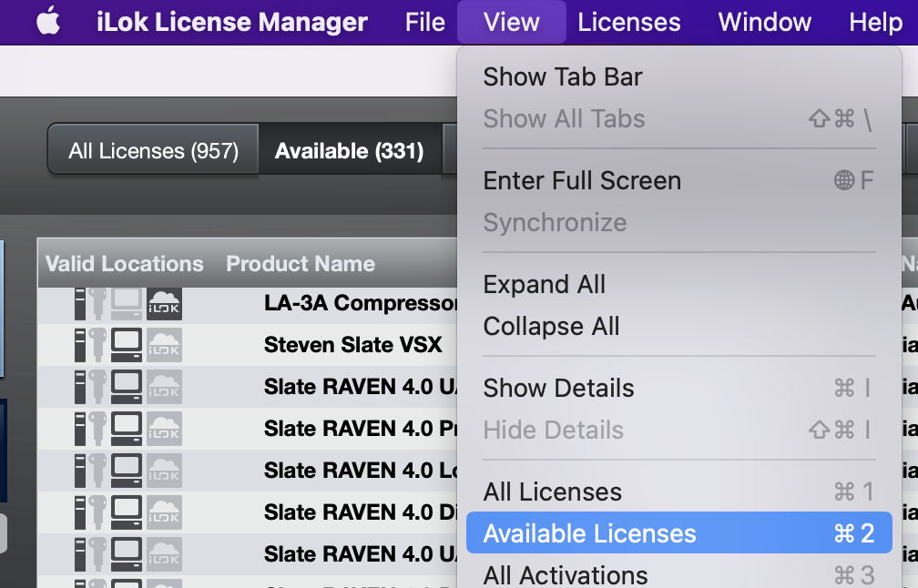Choose All Activations menu item
918x588 pixels.
pos(679,574)
